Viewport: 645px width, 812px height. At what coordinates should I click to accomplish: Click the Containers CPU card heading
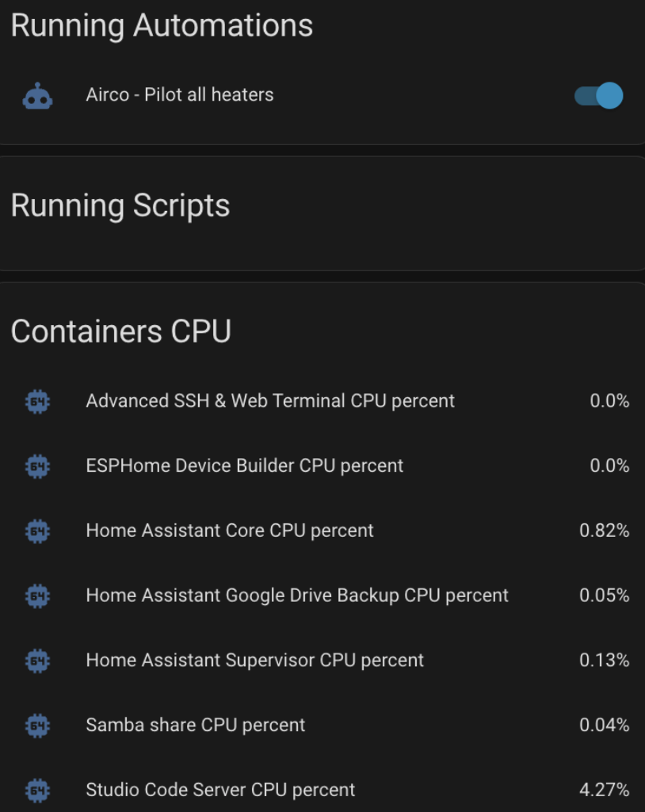[x=121, y=331]
